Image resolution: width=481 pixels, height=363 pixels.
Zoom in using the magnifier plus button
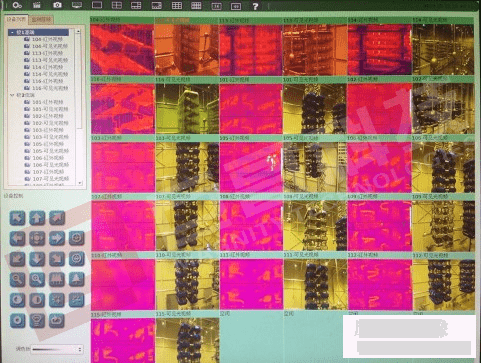[37, 279]
